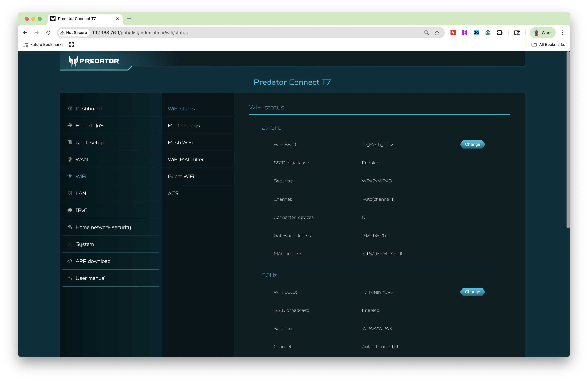The image size is (588, 381).
Task: Select Guest WiFi submenu
Action: coord(198,176)
